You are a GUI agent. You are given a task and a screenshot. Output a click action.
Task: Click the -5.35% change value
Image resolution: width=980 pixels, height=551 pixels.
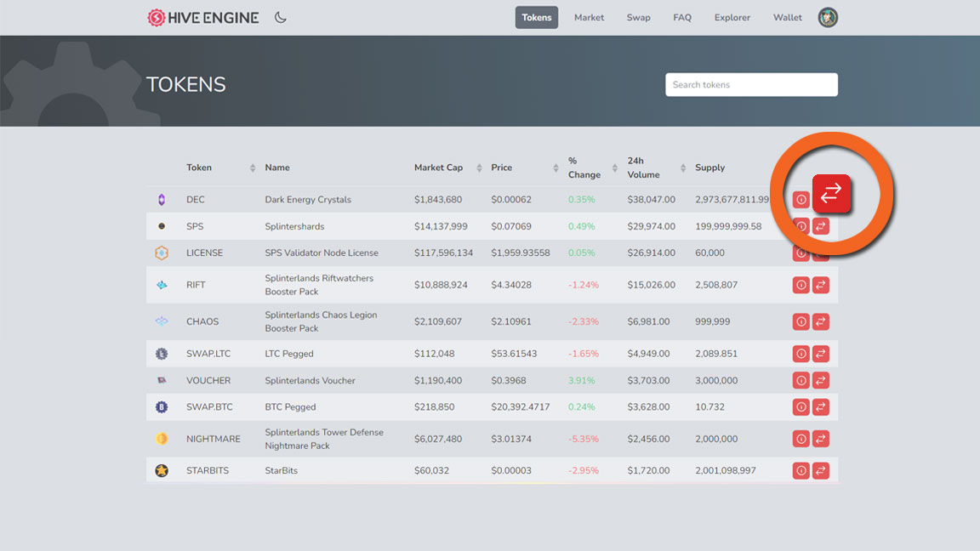(x=583, y=439)
